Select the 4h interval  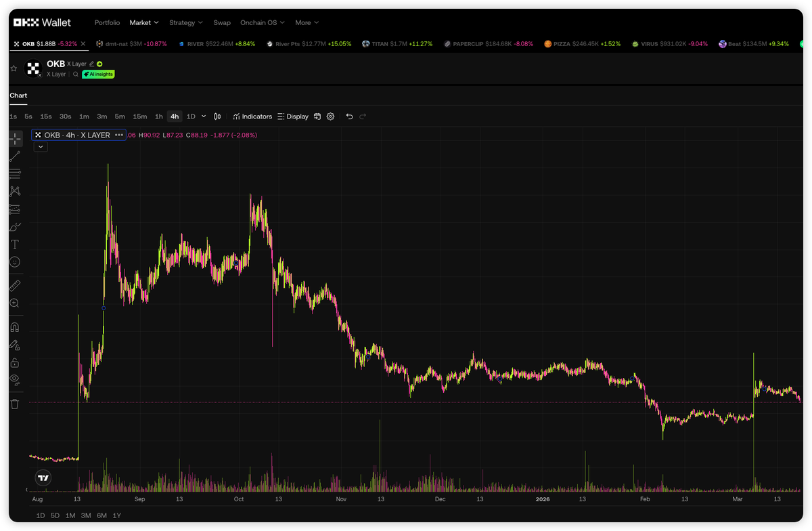pyautogui.click(x=175, y=116)
